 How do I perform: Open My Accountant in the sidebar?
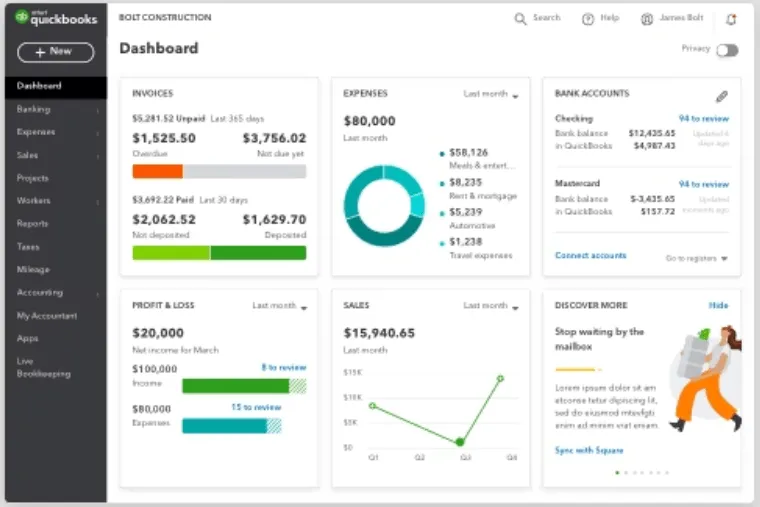point(47,316)
